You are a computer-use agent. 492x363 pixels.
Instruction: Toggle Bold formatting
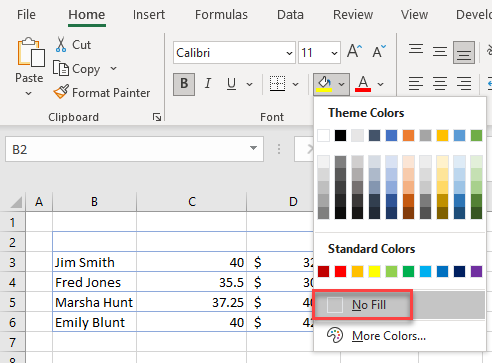tap(184, 84)
